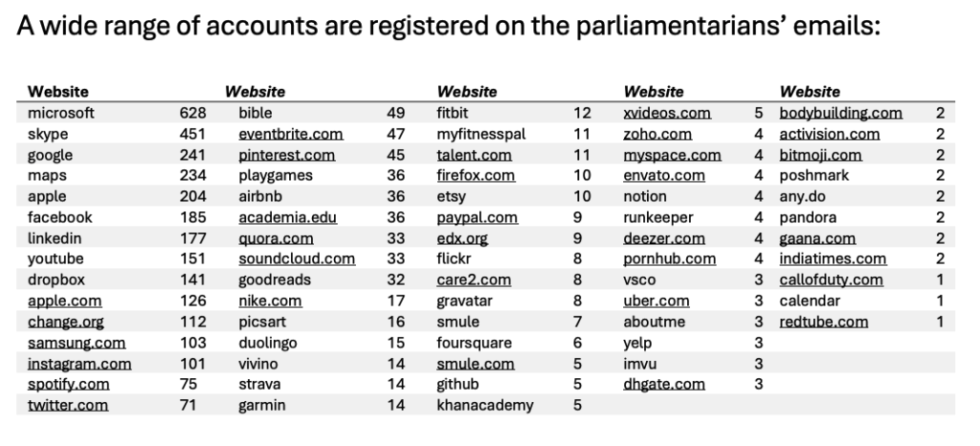Open the instagram.com link
This screenshot has height=446, width=980.
79,364
